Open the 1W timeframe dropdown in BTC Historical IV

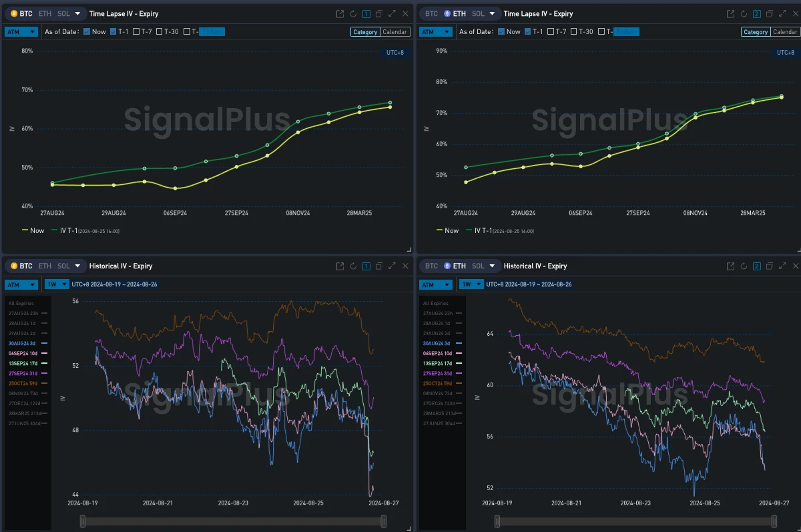coord(57,284)
